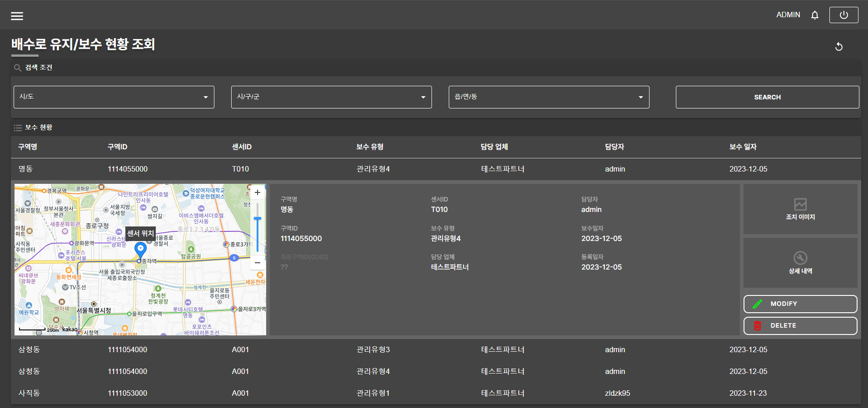Image resolution: width=868 pixels, height=408 pixels.
Task: Click the list icon beside 보수 현황
Action: (18, 128)
